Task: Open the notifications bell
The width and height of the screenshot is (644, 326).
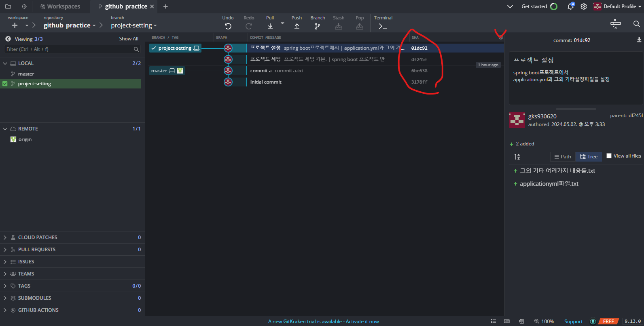Action: pyautogui.click(x=571, y=6)
